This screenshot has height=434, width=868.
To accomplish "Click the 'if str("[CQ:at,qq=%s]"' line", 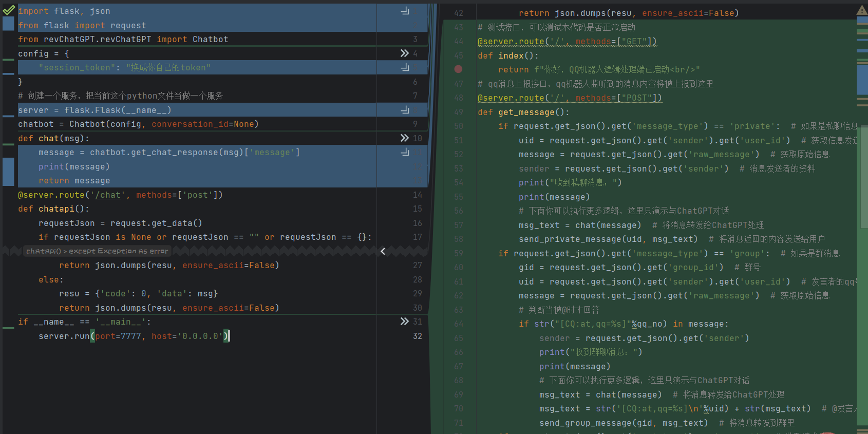I will click(624, 324).
